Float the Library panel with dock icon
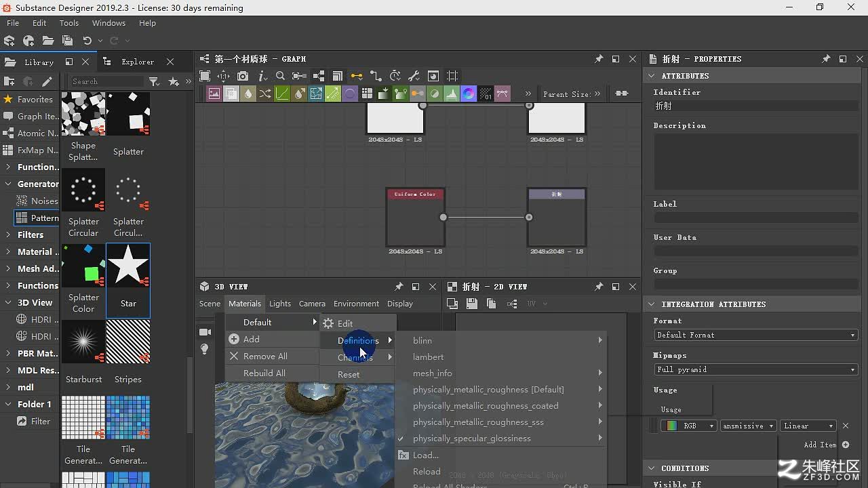The image size is (868, 488). [69, 62]
